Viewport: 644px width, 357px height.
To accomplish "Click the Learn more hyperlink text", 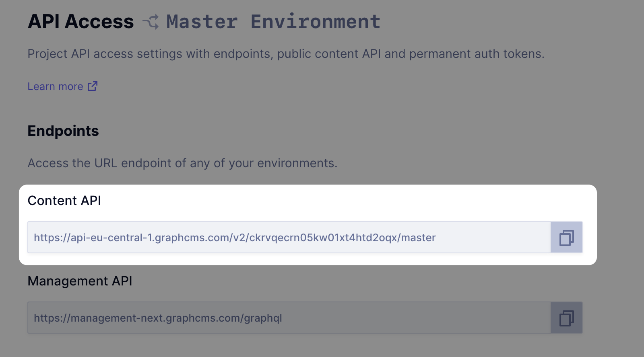I will click(56, 86).
